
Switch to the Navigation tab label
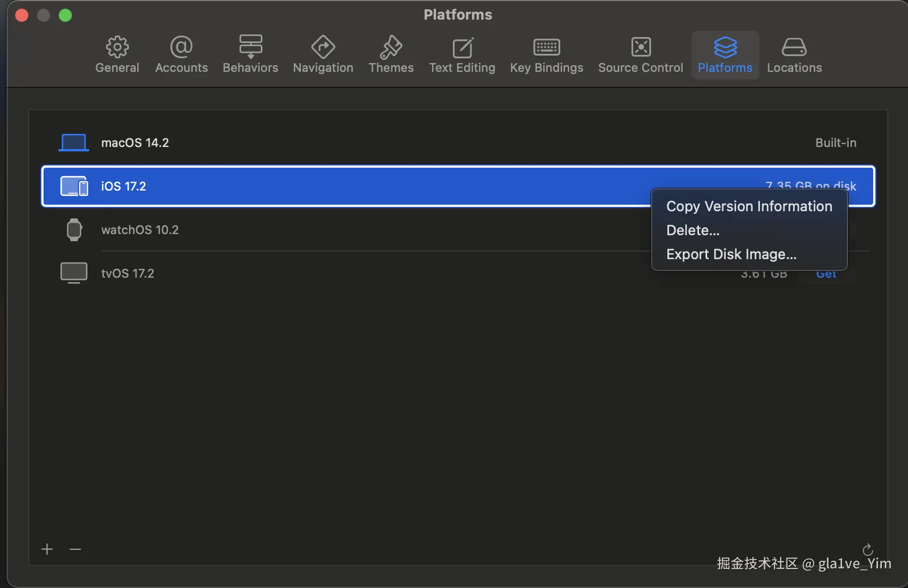[323, 68]
